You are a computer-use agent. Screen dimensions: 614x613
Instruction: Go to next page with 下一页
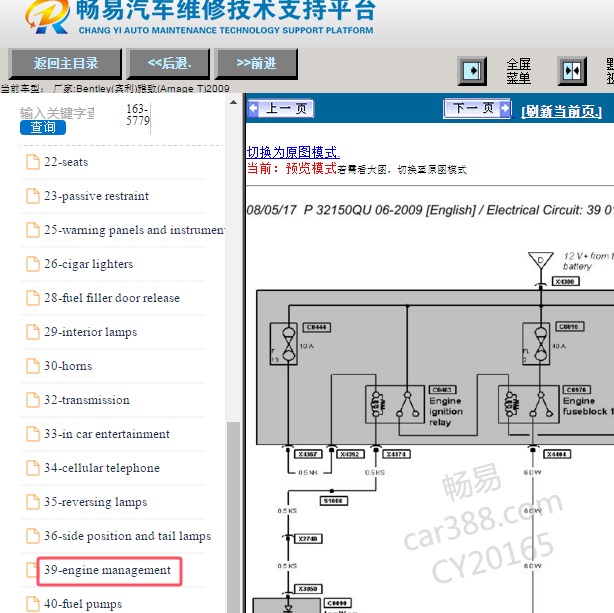point(477,108)
